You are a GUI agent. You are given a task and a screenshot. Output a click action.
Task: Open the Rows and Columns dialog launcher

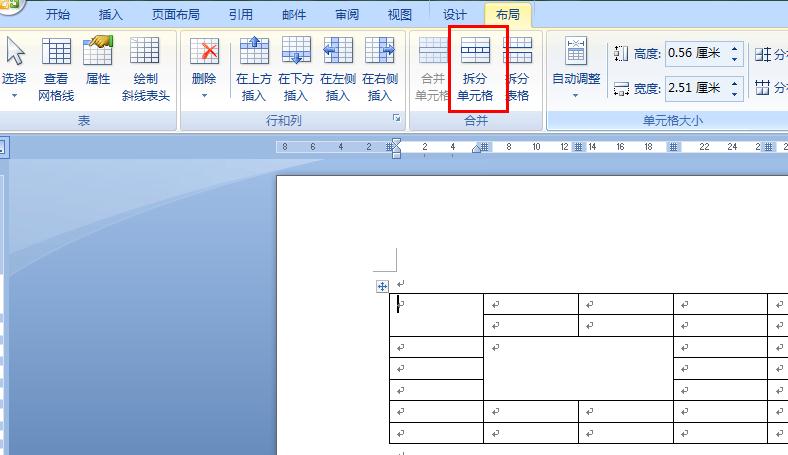click(397, 118)
